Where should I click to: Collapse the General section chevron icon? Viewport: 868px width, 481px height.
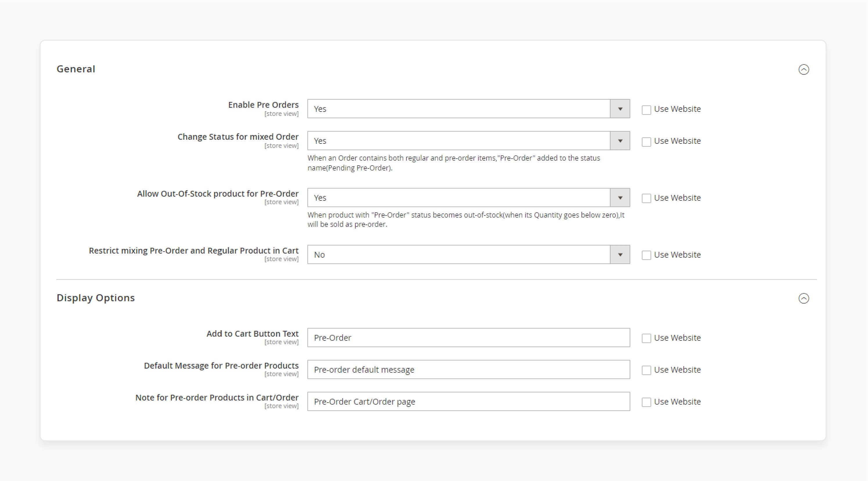(x=804, y=69)
